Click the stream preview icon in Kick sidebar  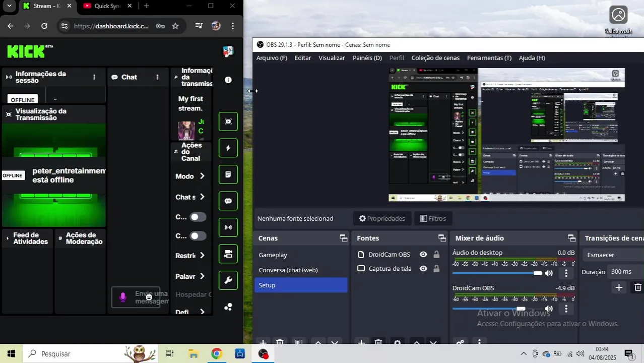(228, 122)
